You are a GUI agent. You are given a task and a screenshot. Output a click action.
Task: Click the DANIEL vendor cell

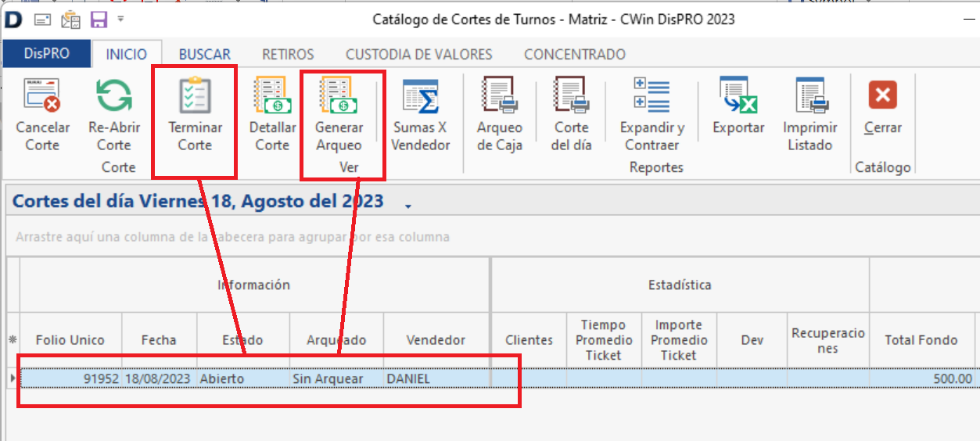[436, 378]
